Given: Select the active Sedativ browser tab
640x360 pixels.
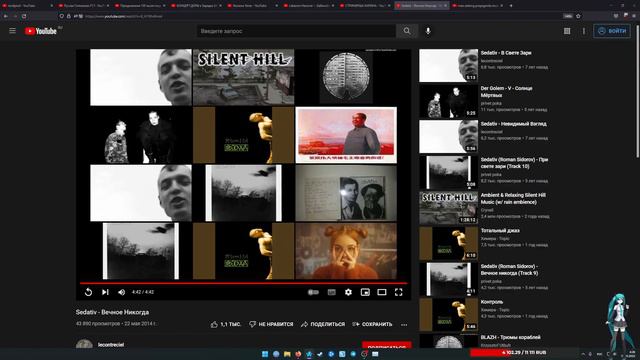Looking at the screenshot, I should click(x=422, y=6).
